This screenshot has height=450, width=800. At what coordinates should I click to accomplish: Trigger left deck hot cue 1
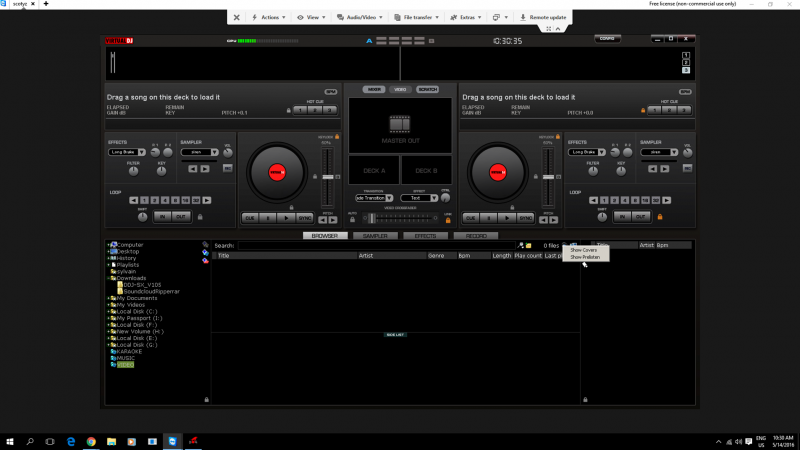[x=300, y=110]
